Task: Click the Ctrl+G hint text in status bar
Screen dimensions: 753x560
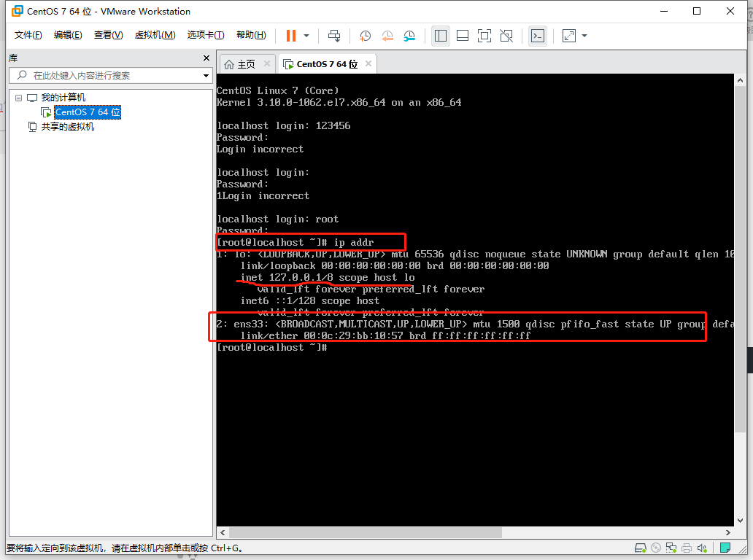Action: pos(125,548)
